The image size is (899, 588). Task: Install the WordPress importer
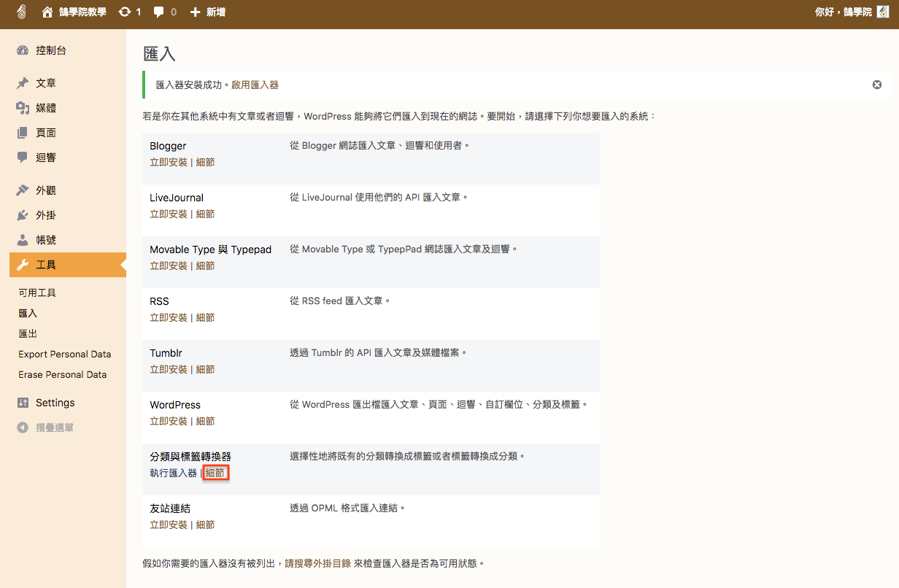point(169,421)
